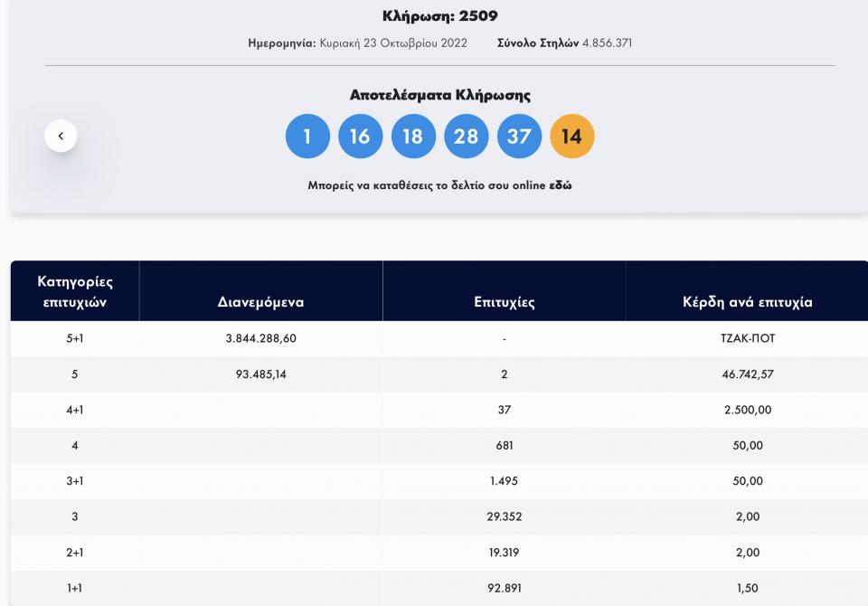Click the ΤΖΑΚ-ΠΟΤ winnings cell
This screenshot has height=606, width=868.
747,338
